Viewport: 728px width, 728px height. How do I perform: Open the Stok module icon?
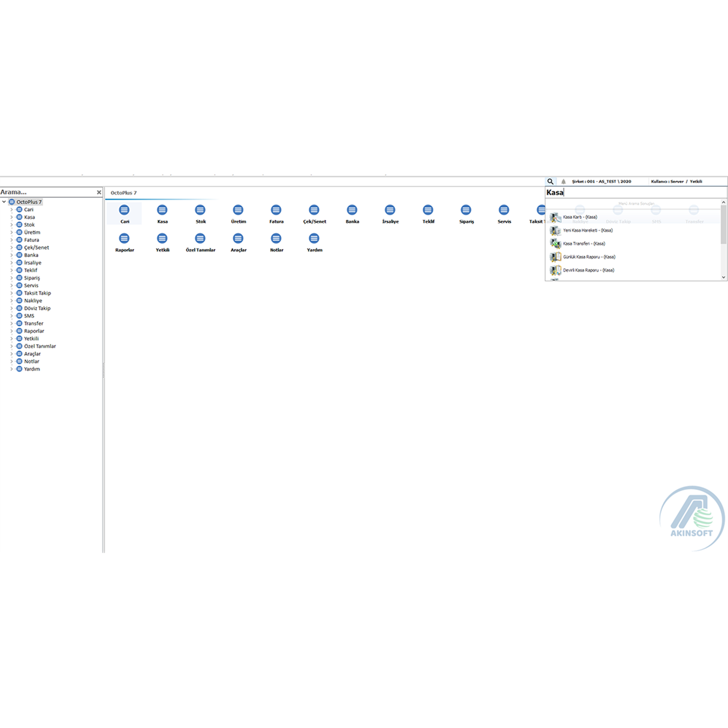[200, 210]
